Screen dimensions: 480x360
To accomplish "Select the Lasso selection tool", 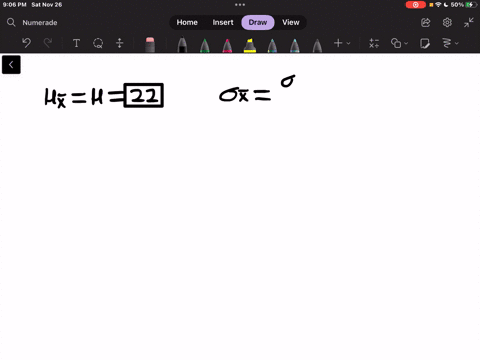I will tap(98, 43).
